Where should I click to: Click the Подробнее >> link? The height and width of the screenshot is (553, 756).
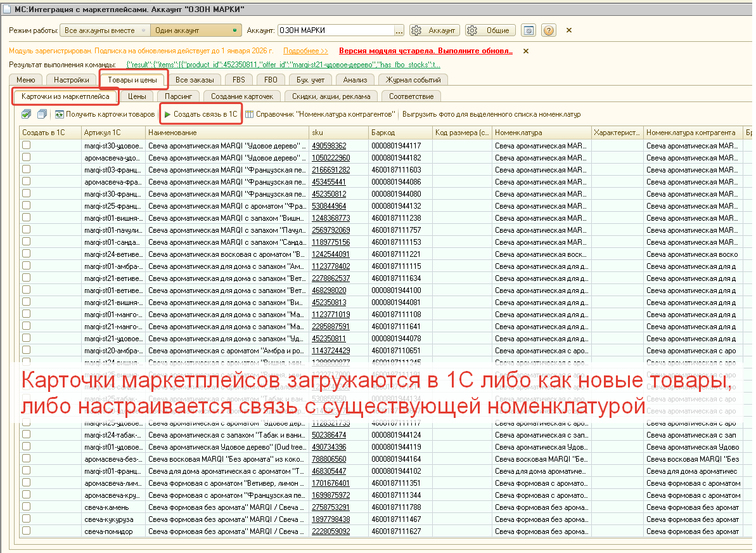305,51
